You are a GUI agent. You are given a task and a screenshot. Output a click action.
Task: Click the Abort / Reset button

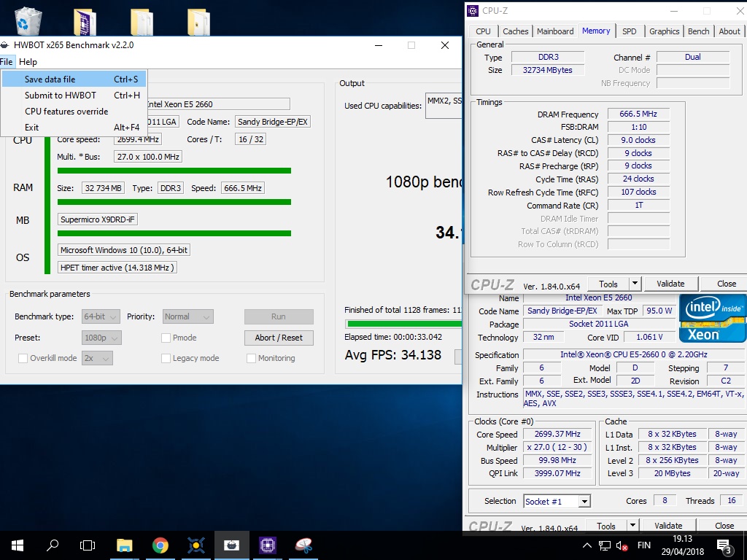pos(279,338)
